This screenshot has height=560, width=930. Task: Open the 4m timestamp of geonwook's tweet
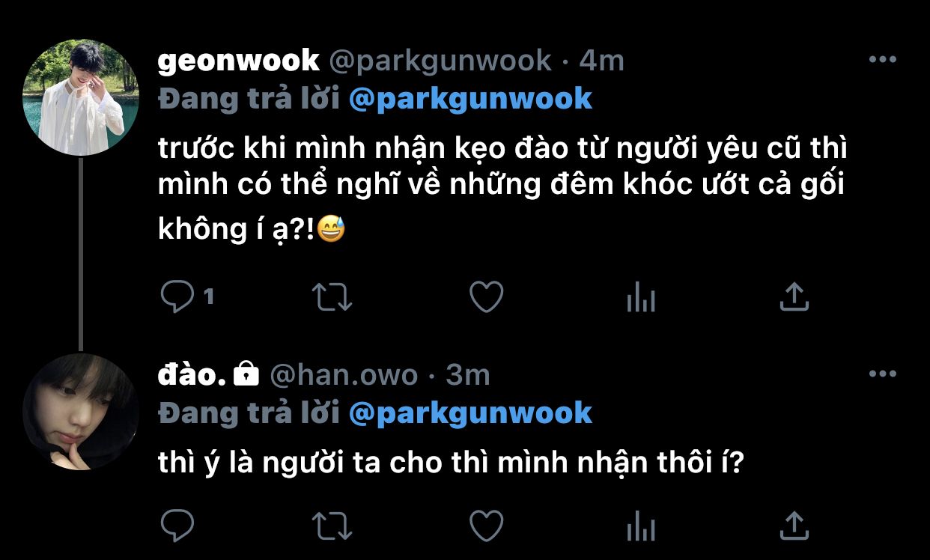pyautogui.click(x=601, y=61)
